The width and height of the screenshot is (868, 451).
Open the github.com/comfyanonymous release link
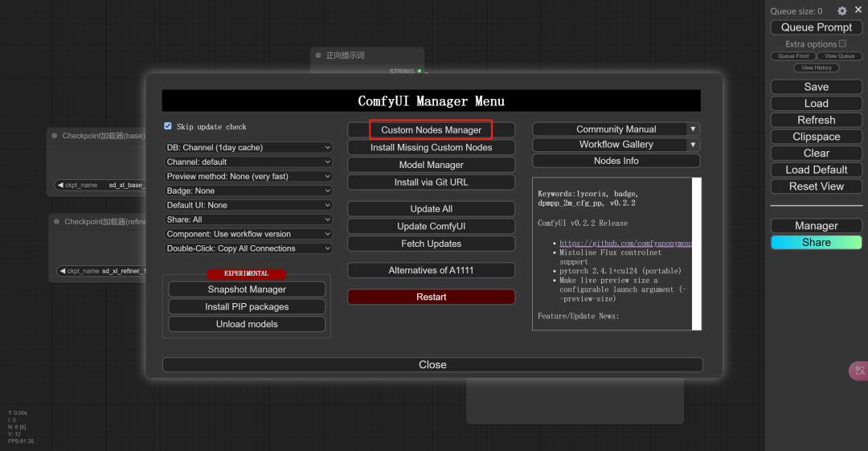[625, 244]
